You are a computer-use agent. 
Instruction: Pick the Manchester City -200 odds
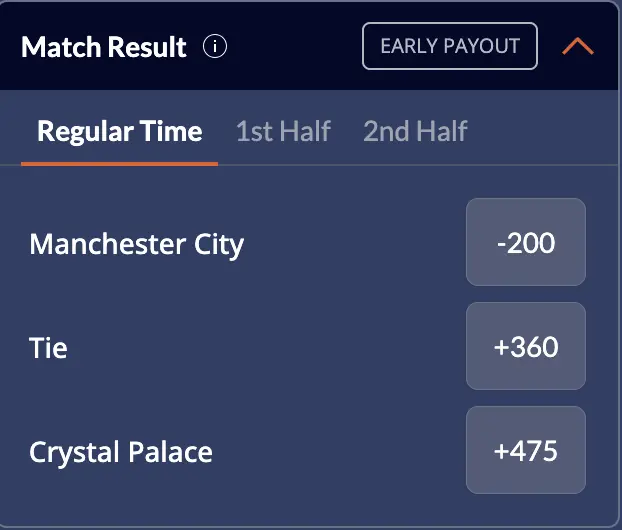(x=526, y=243)
